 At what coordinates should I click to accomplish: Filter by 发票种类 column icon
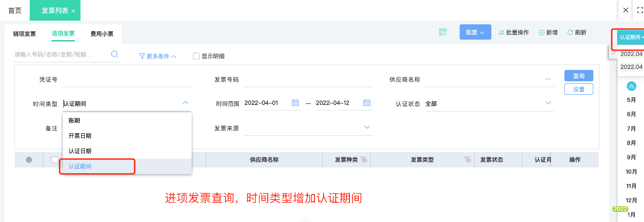click(364, 160)
